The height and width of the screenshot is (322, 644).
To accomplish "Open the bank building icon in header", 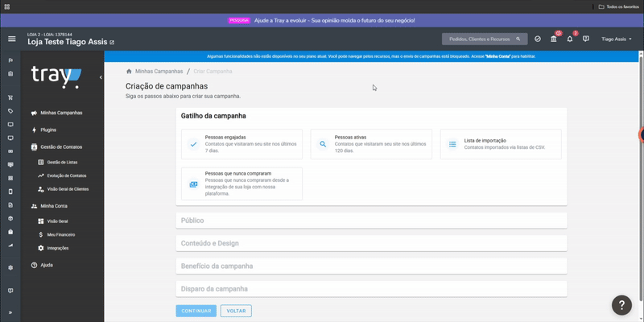I will tap(554, 39).
